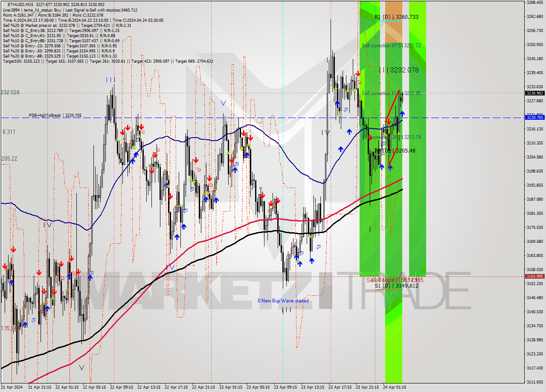This screenshot has width=546, height=392.
Task: Click the Target100: 3155.123 targets line
Action: (x=108, y=61)
